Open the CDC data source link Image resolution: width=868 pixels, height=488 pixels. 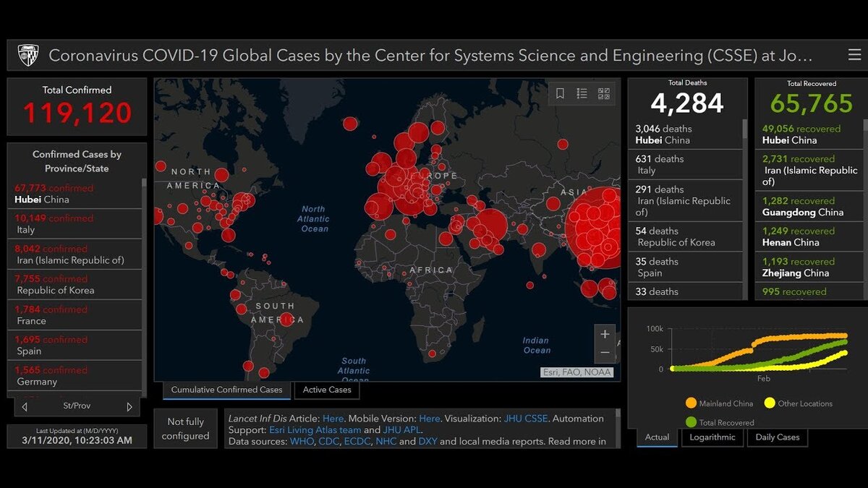[328, 442]
